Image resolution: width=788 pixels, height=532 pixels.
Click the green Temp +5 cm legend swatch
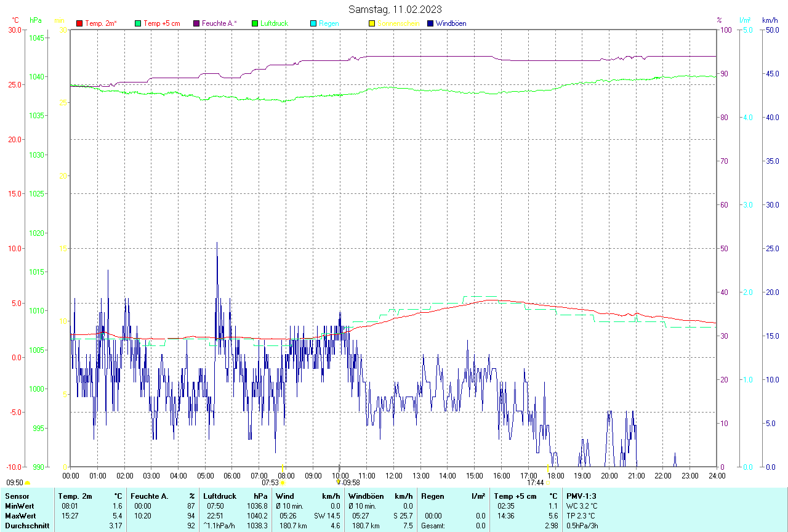tap(138, 23)
